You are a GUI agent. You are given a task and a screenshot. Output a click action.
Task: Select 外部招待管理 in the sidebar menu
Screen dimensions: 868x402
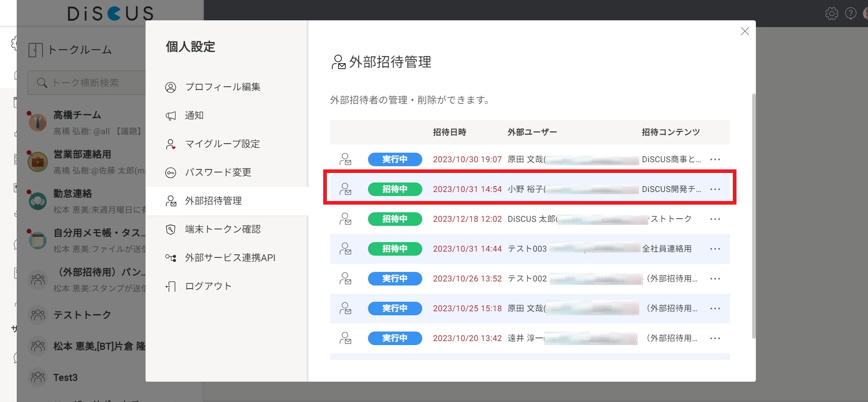(x=227, y=201)
